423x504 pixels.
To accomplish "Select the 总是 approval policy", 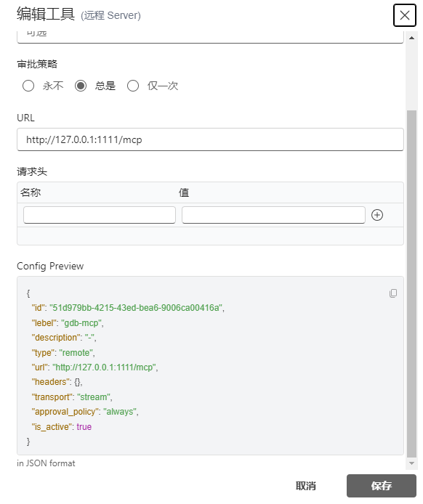I will tap(81, 86).
